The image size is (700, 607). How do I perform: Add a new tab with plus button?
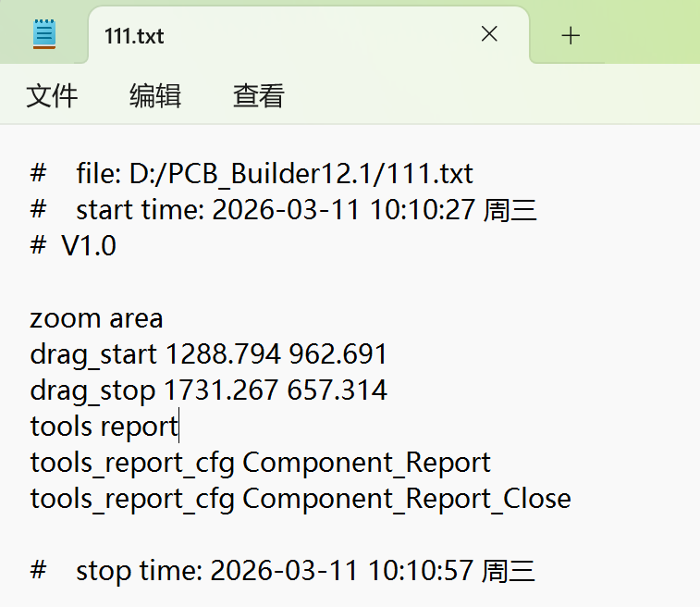[x=571, y=35]
